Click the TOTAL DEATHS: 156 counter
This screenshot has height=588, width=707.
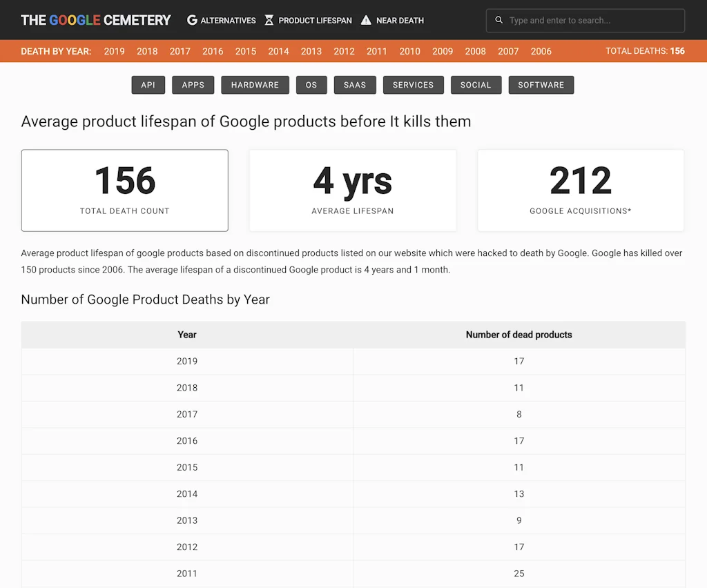coord(645,51)
